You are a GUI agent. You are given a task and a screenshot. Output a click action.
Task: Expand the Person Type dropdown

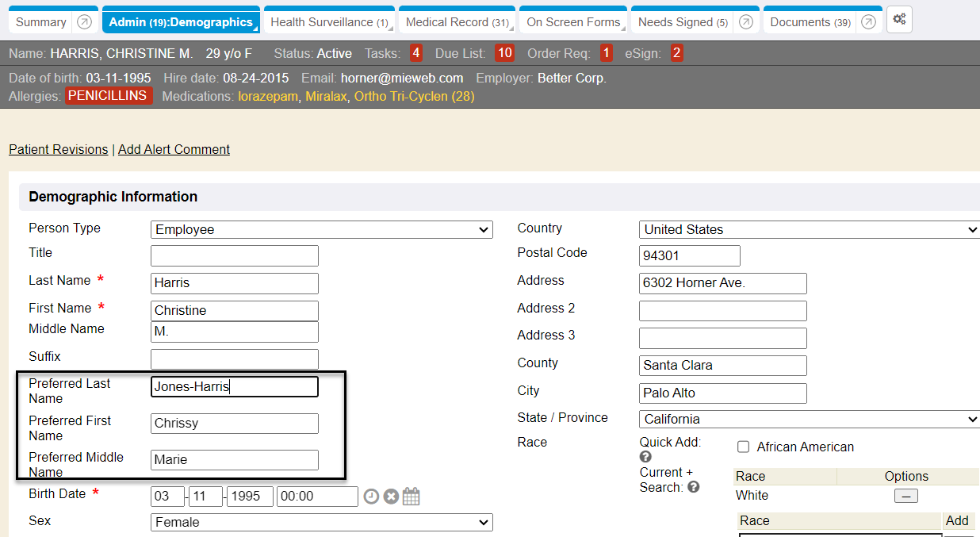pos(321,230)
